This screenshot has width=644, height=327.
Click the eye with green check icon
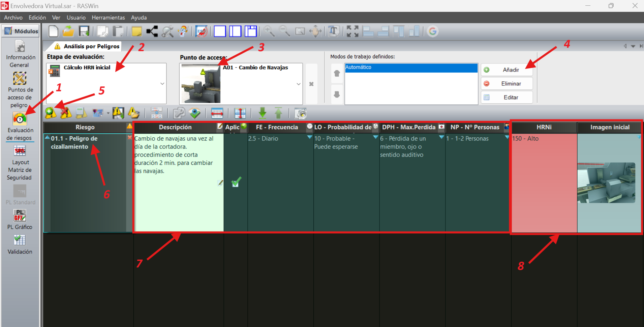[195, 113]
